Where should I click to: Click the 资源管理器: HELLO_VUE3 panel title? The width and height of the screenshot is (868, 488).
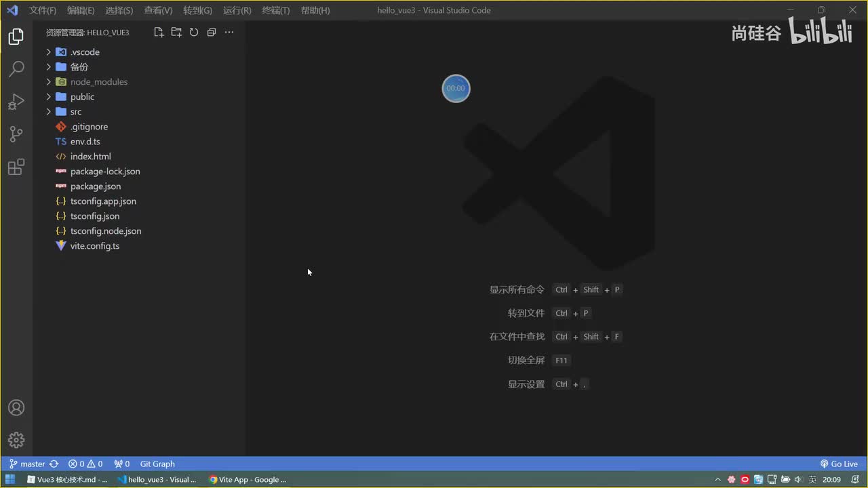87,33
